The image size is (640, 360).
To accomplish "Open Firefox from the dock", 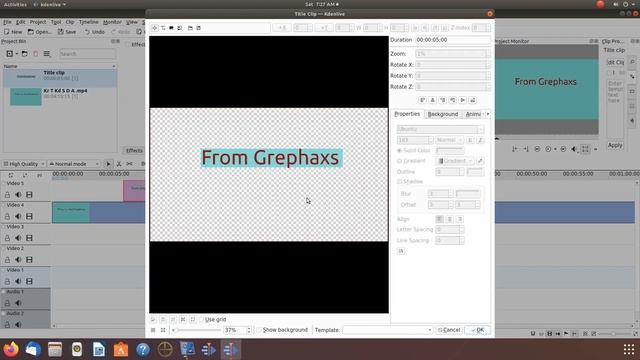I will click(x=11, y=349).
